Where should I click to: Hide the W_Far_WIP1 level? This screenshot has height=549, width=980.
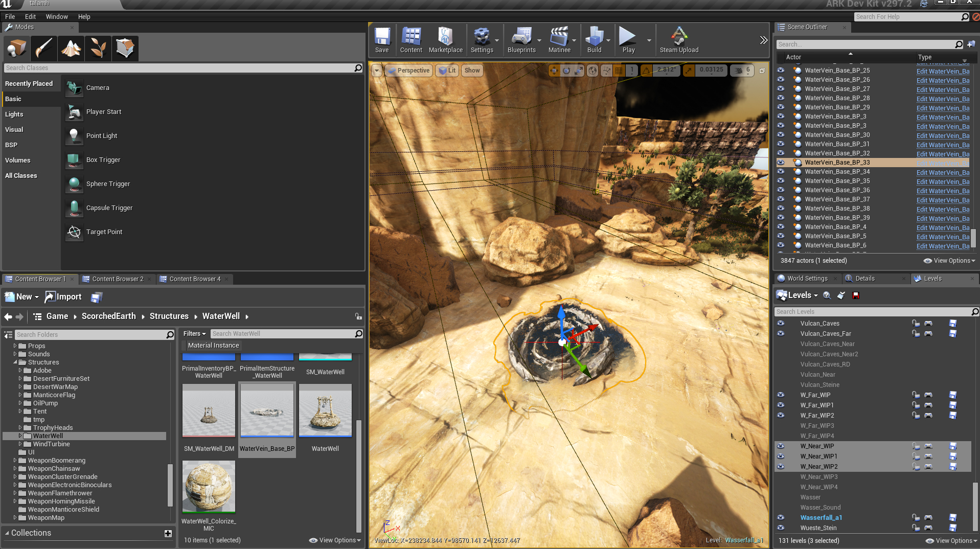pos(781,405)
